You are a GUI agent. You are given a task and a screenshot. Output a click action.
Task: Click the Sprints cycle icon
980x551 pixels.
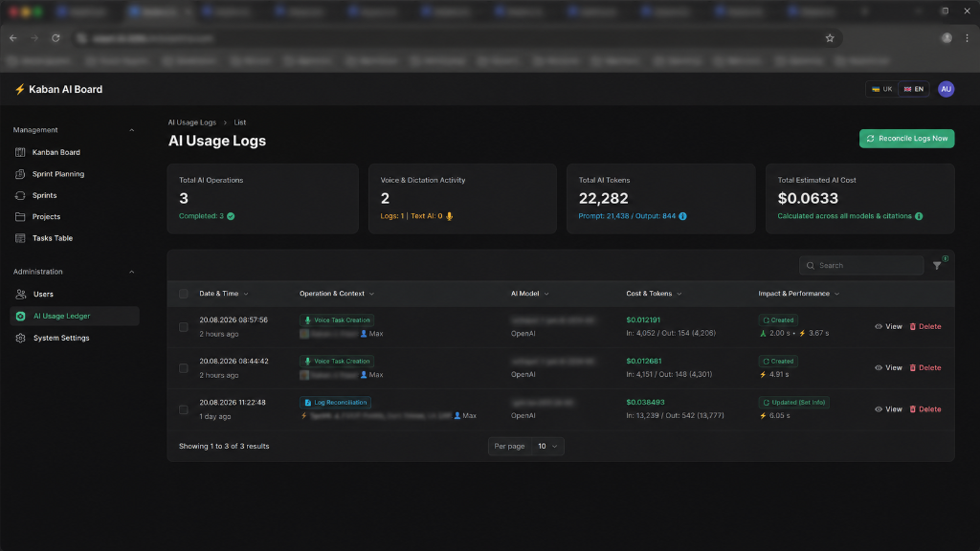[x=20, y=195]
